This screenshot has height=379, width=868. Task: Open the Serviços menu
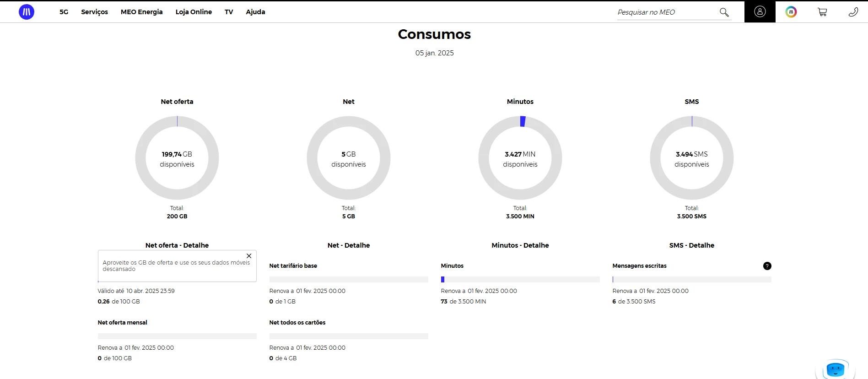[95, 12]
